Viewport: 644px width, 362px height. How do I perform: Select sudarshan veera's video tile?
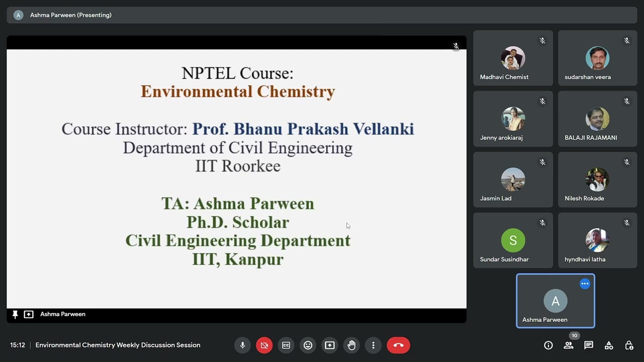point(597,58)
